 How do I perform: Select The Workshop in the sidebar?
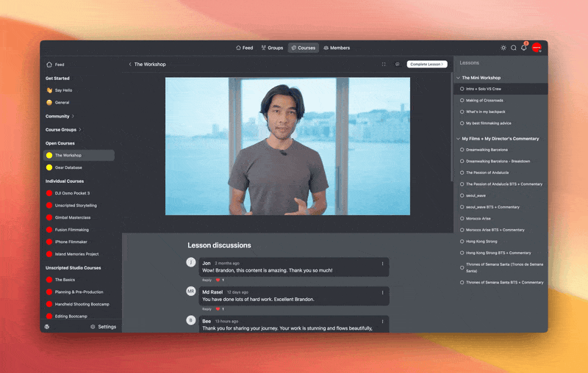pos(79,156)
